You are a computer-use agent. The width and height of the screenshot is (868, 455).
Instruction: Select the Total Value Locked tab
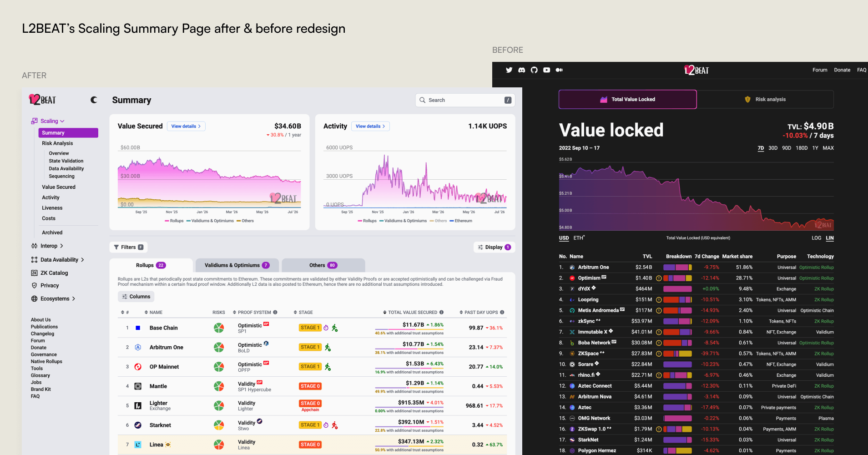628,99
